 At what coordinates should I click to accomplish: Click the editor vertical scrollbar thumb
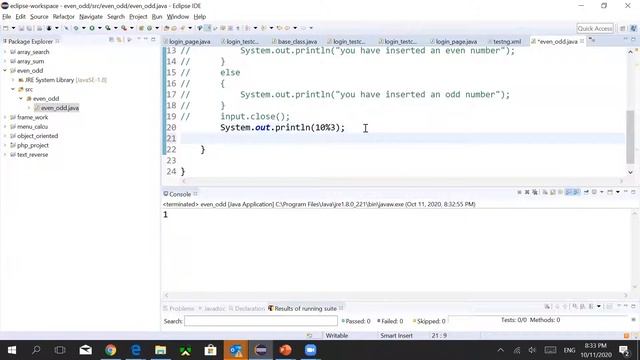point(630,137)
